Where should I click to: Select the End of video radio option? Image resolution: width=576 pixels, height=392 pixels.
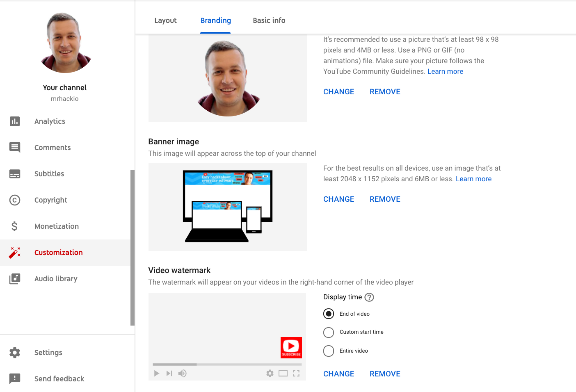click(x=329, y=314)
